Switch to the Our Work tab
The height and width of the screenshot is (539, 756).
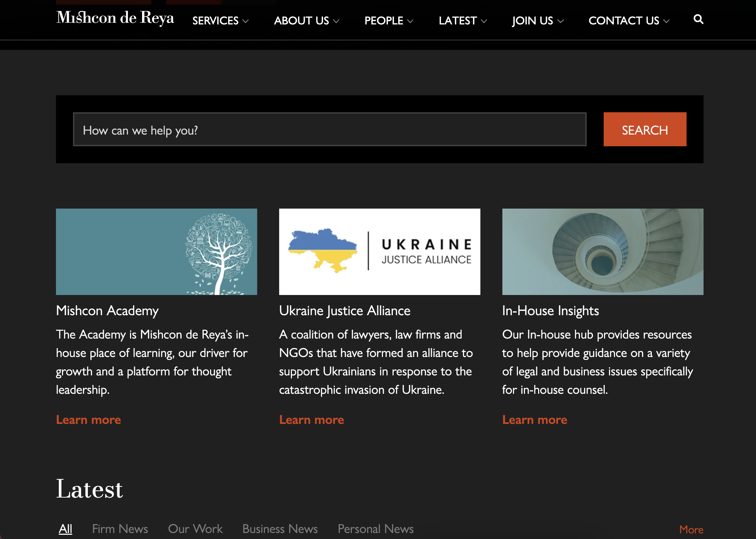[195, 529]
